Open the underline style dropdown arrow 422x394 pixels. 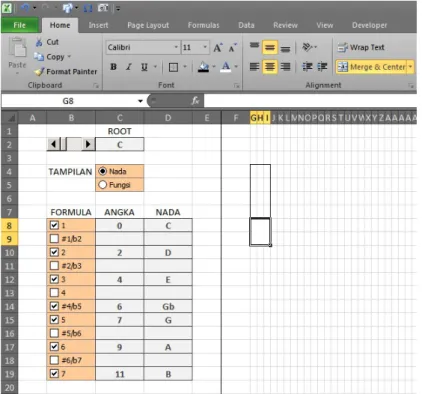coord(155,67)
